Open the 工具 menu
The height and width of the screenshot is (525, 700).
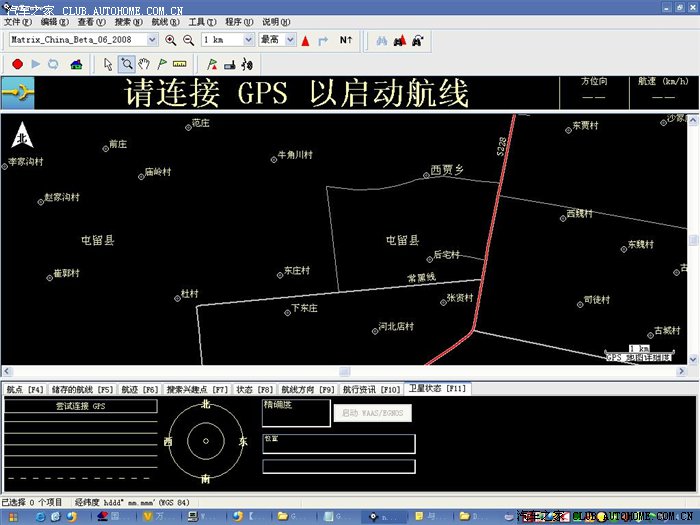tap(202, 21)
